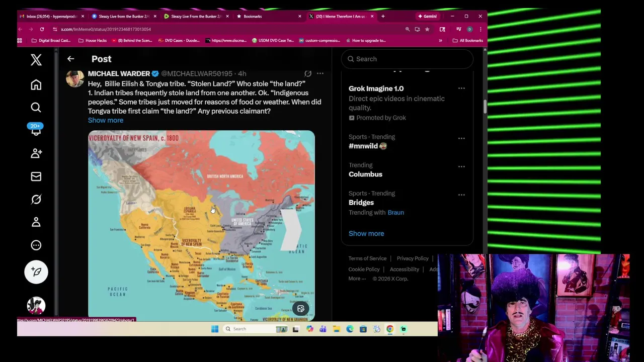The height and width of the screenshot is (362, 644).
Task: Open DVD Cases - Duode bookmark
Action: 179,40
